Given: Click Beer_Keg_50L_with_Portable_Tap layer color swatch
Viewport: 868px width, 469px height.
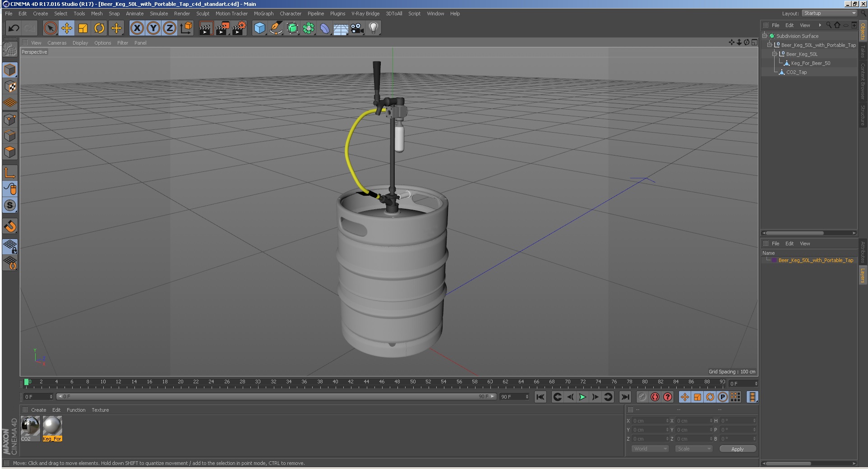Looking at the screenshot, I should click(774, 260).
